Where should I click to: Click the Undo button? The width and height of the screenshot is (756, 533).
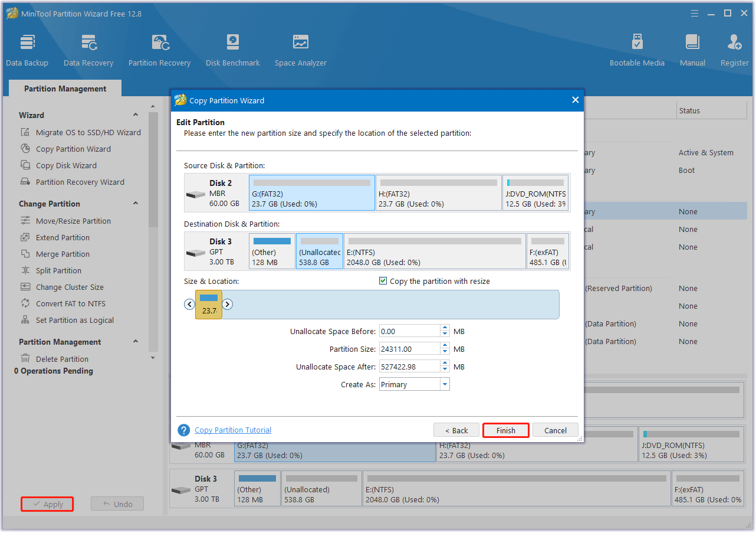117,504
